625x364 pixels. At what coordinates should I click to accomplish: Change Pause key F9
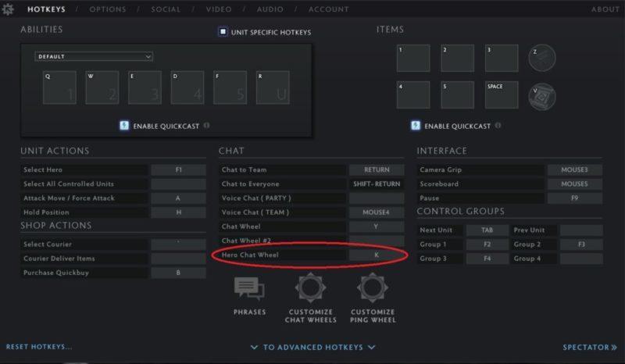574,198
